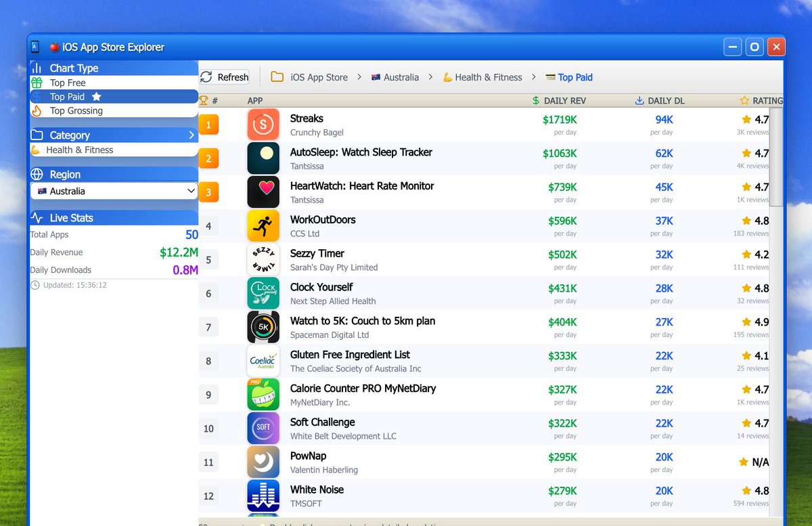Sort by the APP column header
The width and height of the screenshot is (812, 526).
[x=255, y=100]
